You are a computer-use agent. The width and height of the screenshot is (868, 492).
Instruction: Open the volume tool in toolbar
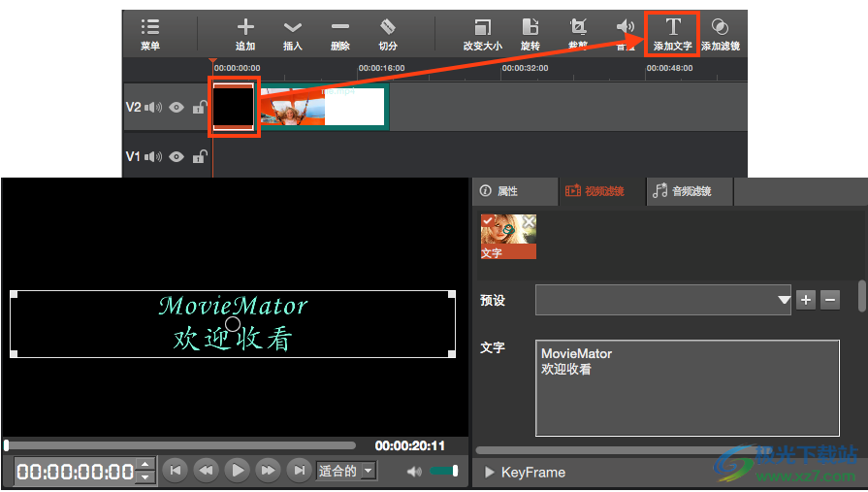[626, 34]
